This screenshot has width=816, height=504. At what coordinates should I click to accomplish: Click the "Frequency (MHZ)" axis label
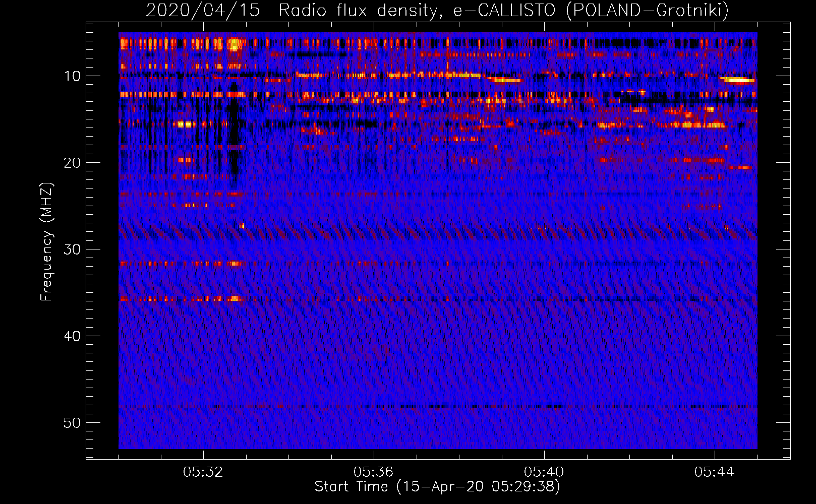[x=46, y=242]
